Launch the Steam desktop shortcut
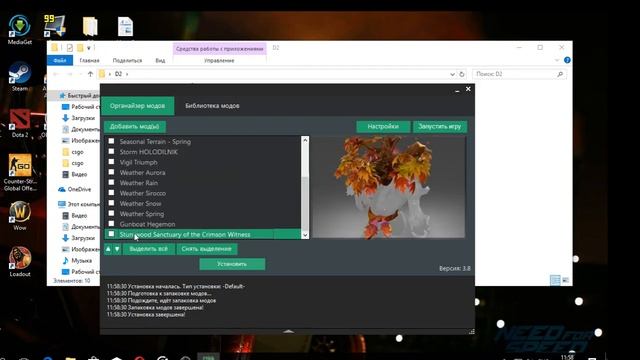The height and width of the screenshot is (360, 640). pyautogui.click(x=20, y=76)
